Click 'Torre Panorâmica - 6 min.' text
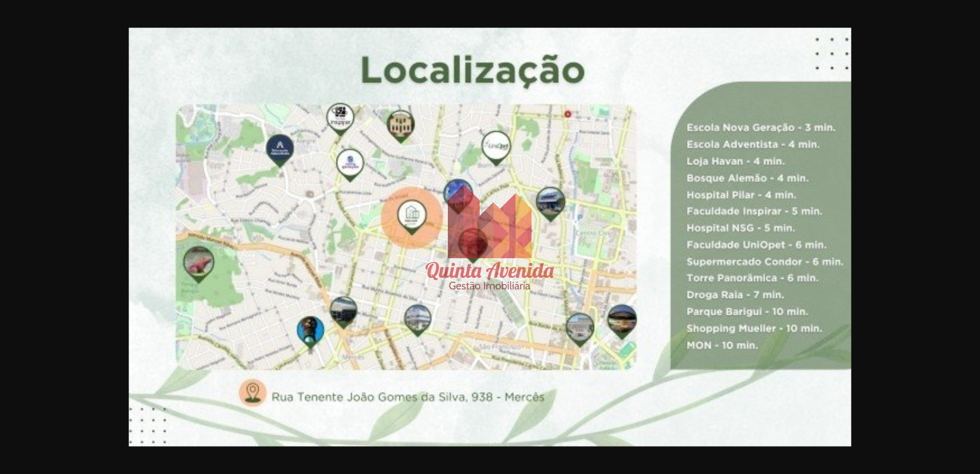The width and height of the screenshot is (980, 474). (x=752, y=278)
